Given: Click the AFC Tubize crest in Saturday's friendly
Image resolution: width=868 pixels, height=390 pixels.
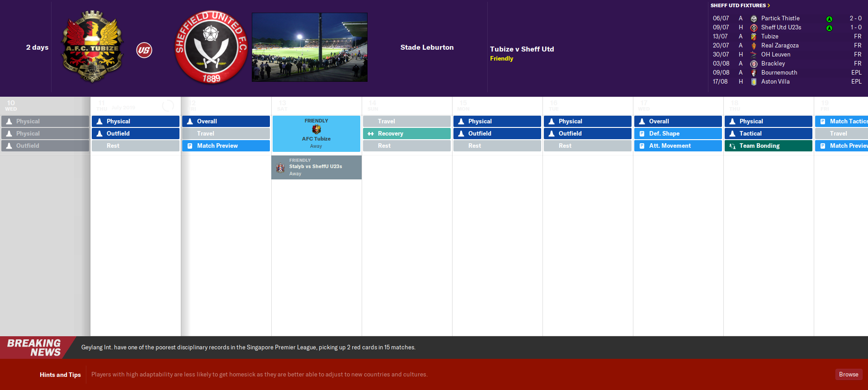Looking at the screenshot, I should pos(316,130).
